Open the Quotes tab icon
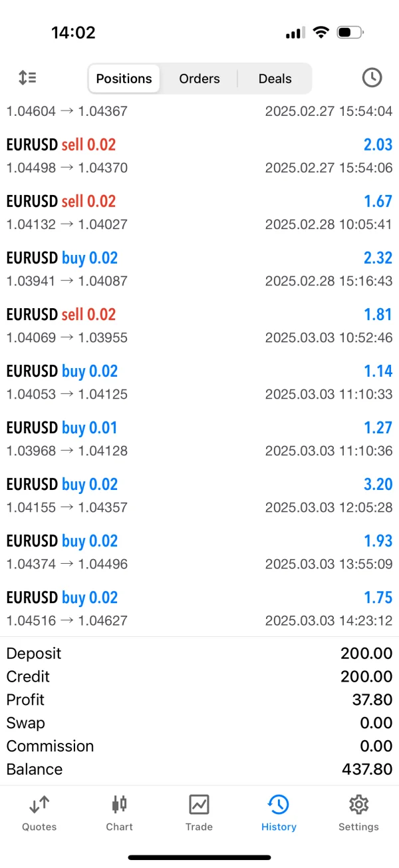The width and height of the screenshot is (399, 868). (39, 805)
